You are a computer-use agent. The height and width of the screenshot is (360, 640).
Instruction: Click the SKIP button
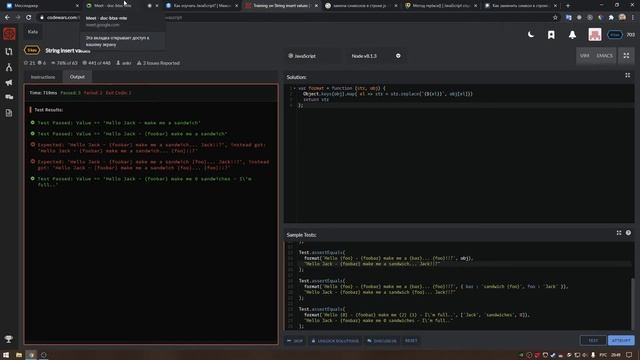click(x=295, y=340)
